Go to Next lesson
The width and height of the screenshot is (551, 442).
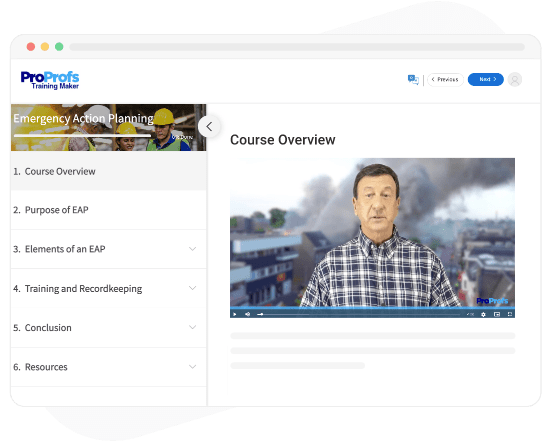coord(486,79)
